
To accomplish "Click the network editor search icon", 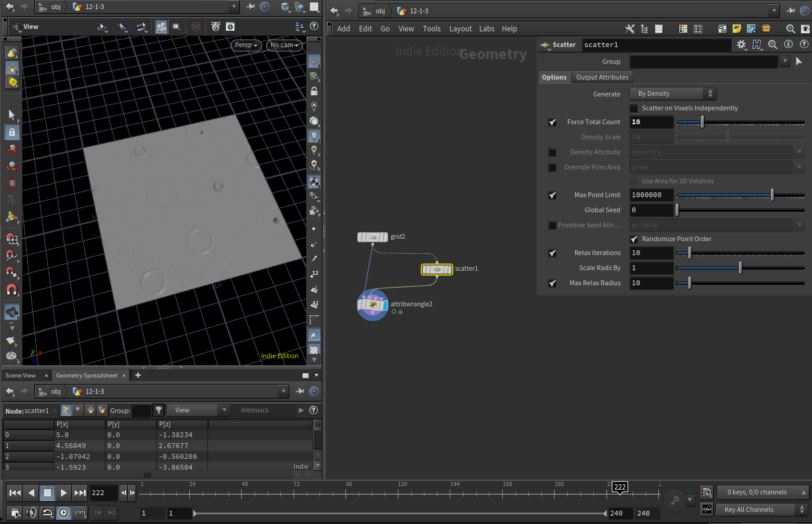I will 790,29.
